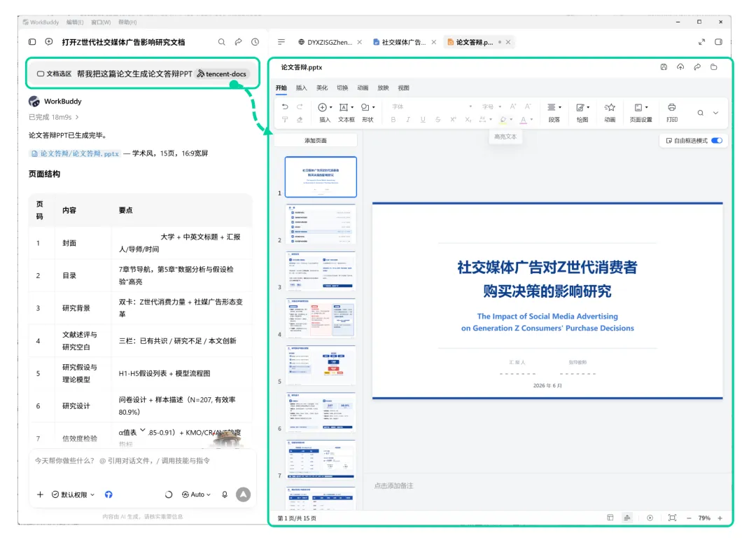Toggle 自由框选模式 switch
756x540 pixels.
tap(717, 141)
